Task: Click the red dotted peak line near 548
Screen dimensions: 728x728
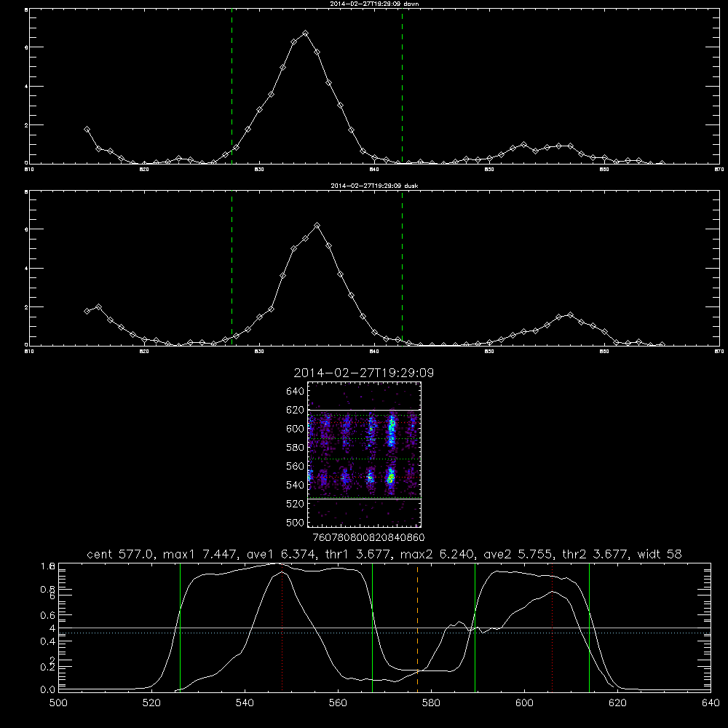Action: point(282,627)
